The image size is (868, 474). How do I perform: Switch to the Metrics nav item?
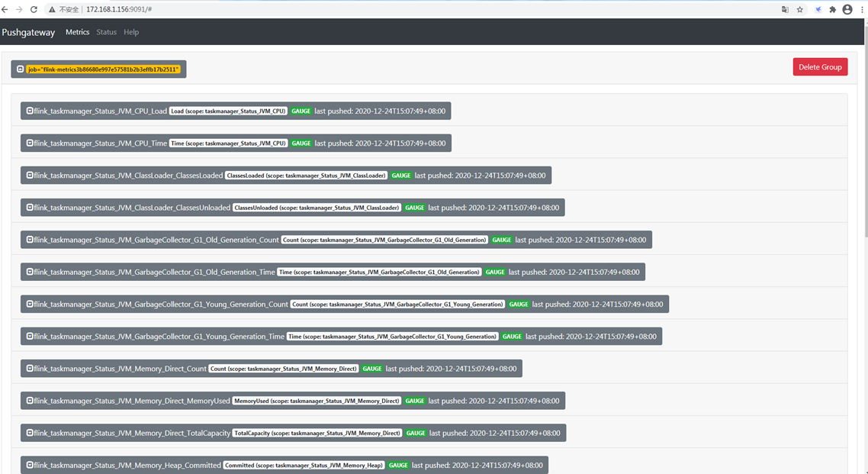click(78, 32)
